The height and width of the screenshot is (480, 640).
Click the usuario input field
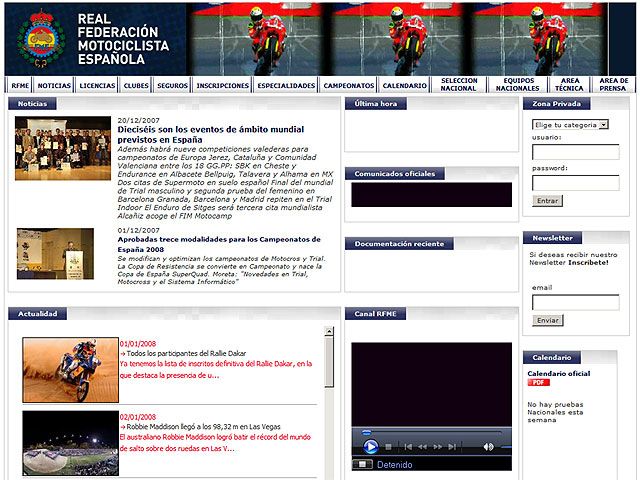pyautogui.click(x=576, y=152)
